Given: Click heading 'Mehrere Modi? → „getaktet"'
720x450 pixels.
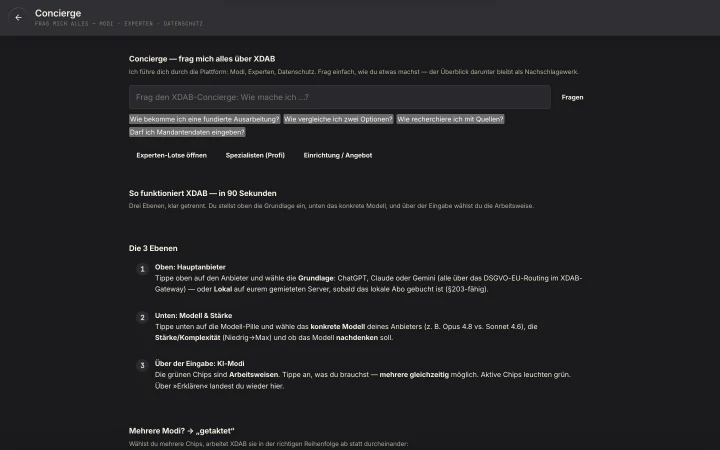Looking at the screenshot, I should click(181, 431).
